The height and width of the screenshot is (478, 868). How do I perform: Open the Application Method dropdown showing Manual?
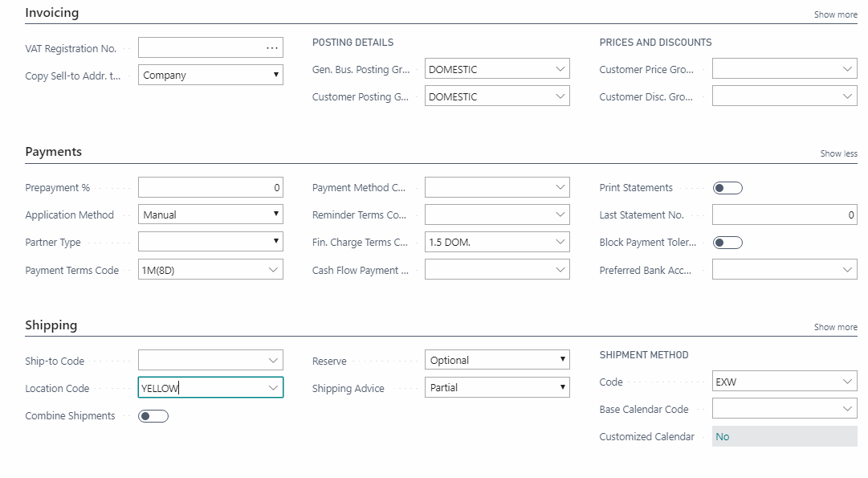pos(210,214)
